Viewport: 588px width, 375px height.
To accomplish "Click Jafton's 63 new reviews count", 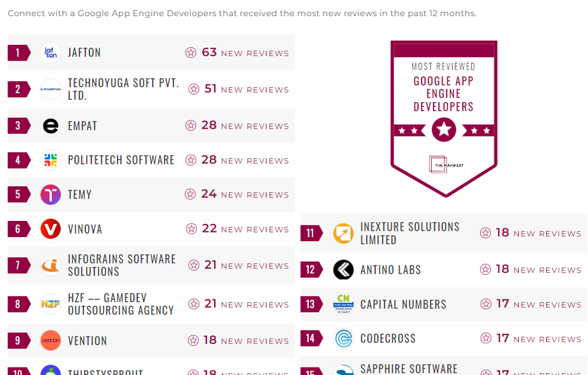I will pyautogui.click(x=209, y=52).
